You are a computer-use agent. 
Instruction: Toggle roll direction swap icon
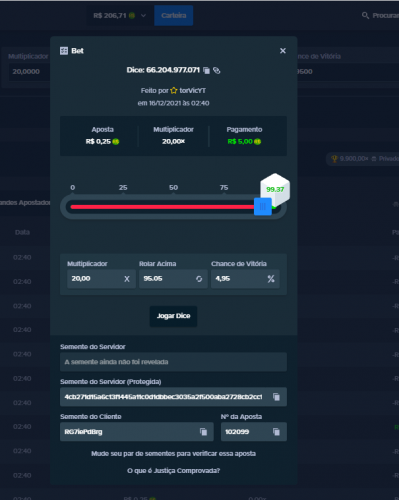tap(199, 279)
